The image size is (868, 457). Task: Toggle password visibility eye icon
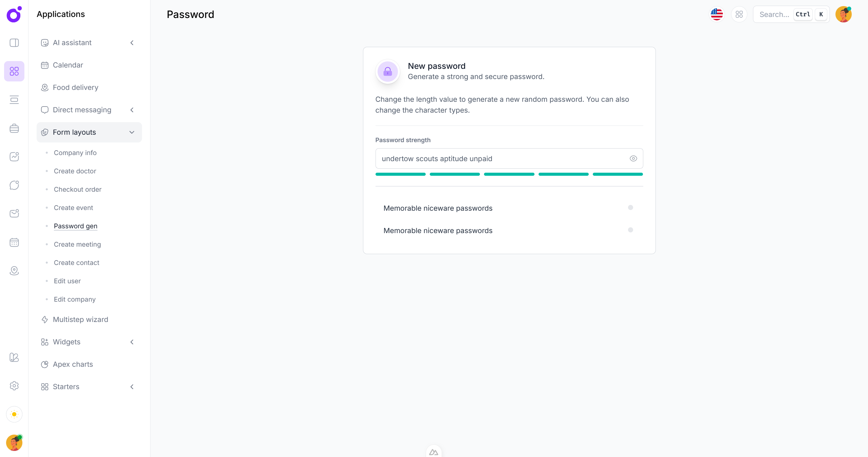pyautogui.click(x=633, y=158)
